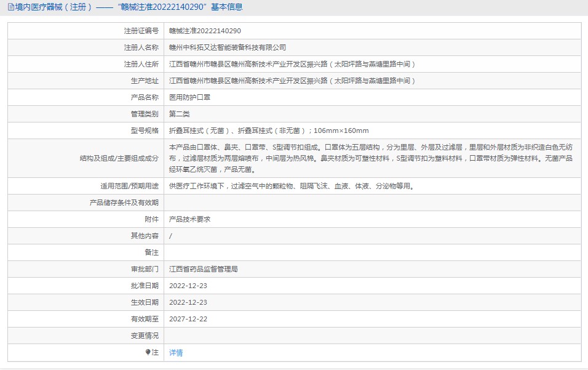588x370 pixels.
Task: Select product name 医用防护口罩
Action: tap(189, 97)
